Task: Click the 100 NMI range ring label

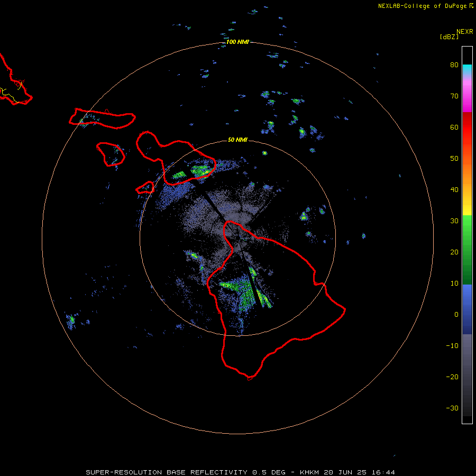Action: tap(237, 42)
